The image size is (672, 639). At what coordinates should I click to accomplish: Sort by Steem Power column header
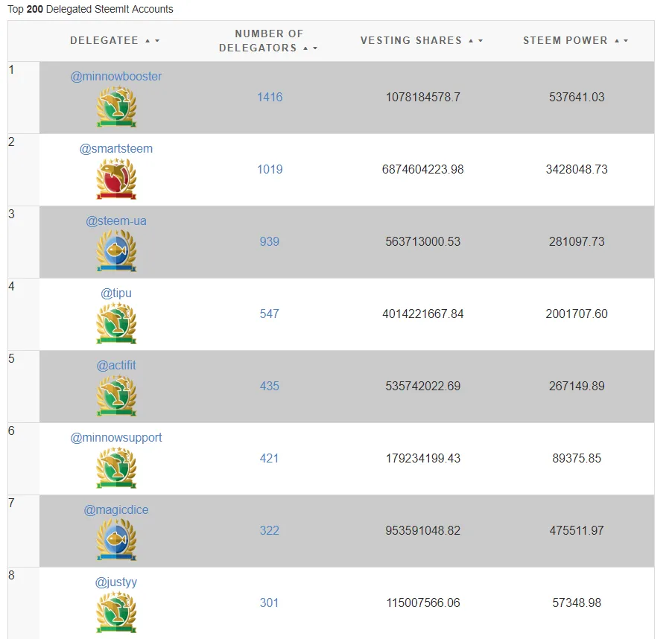pyautogui.click(x=565, y=41)
